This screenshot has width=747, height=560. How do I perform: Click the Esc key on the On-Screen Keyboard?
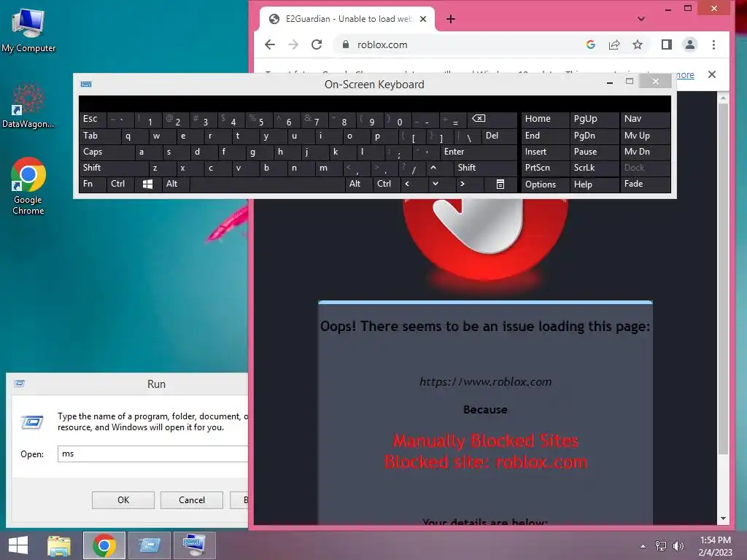point(93,119)
